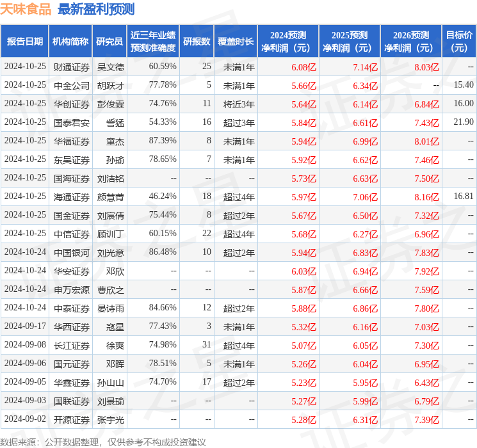Click researcher name 彭俊霖
The height and width of the screenshot is (448, 477).
pyautogui.click(x=110, y=104)
